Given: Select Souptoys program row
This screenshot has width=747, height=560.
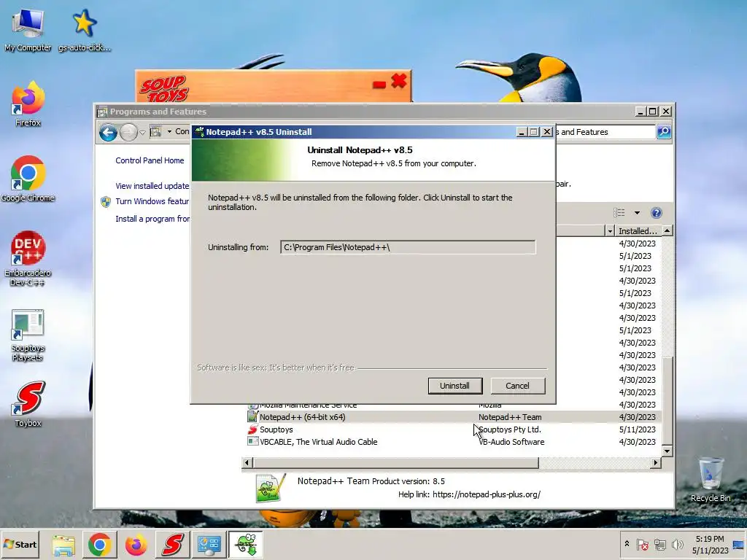Looking at the screenshot, I should (454, 429).
